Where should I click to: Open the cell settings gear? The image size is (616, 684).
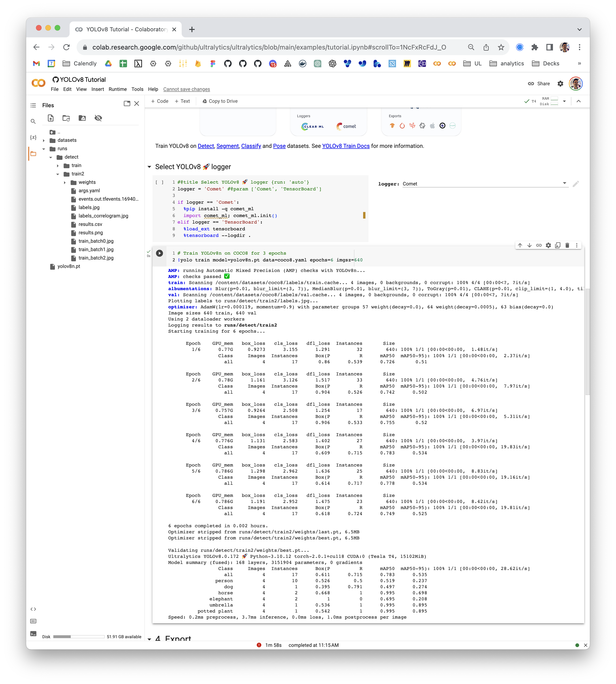click(548, 245)
